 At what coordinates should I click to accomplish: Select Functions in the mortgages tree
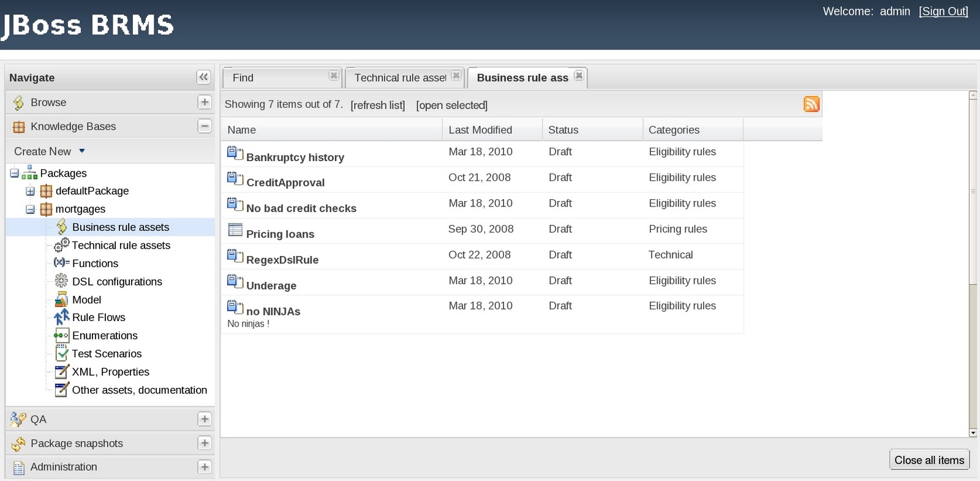coord(95,263)
